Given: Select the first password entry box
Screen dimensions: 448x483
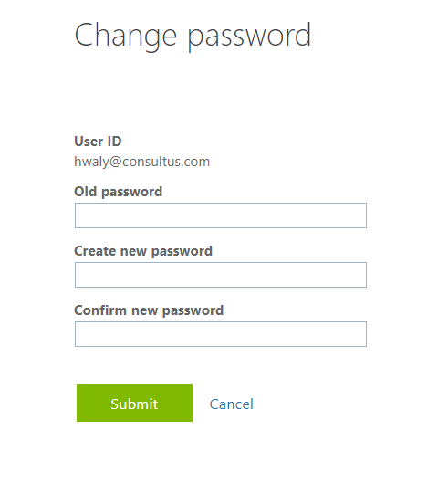Looking at the screenshot, I should point(221,215).
